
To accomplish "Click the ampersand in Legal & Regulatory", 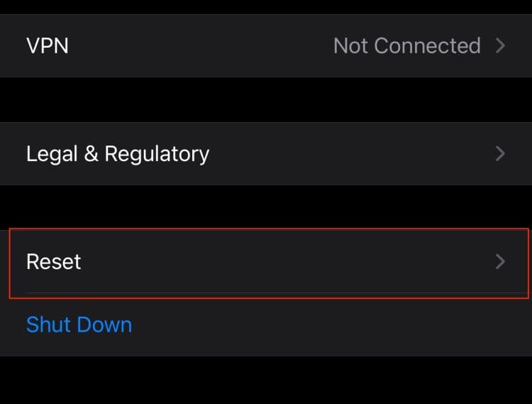I will [x=92, y=154].
